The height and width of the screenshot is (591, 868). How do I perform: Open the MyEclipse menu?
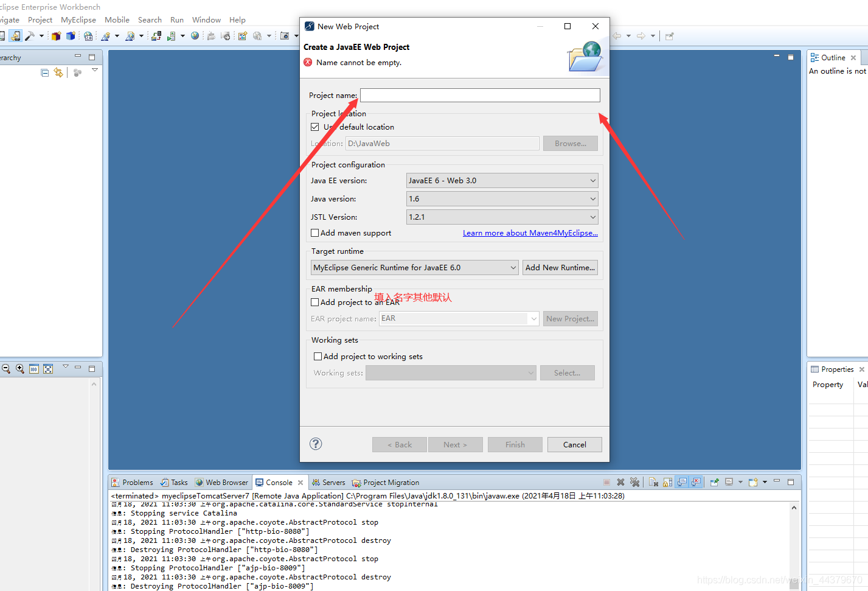(x=78, y=20)
